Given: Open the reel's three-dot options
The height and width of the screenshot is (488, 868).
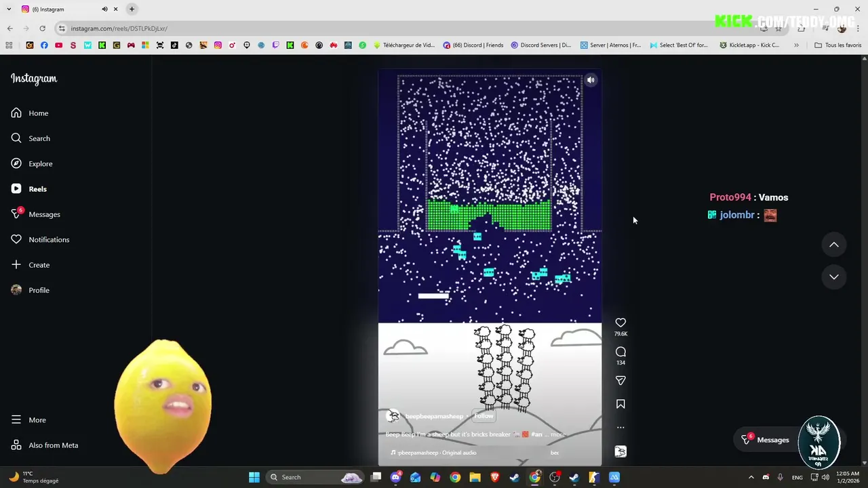Looking at the screenshot, I should tap(620, 428).
